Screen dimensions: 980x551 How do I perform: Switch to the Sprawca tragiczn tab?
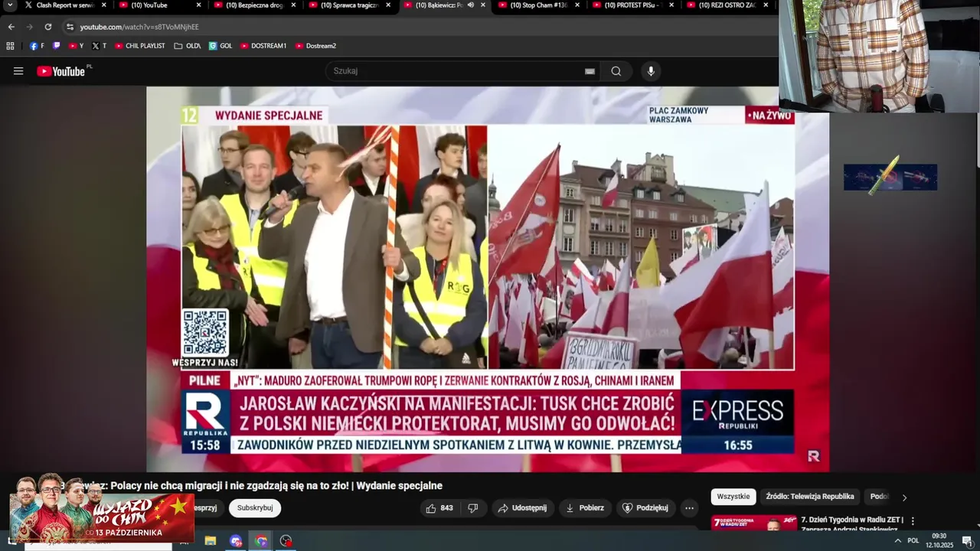pos(349,5)
